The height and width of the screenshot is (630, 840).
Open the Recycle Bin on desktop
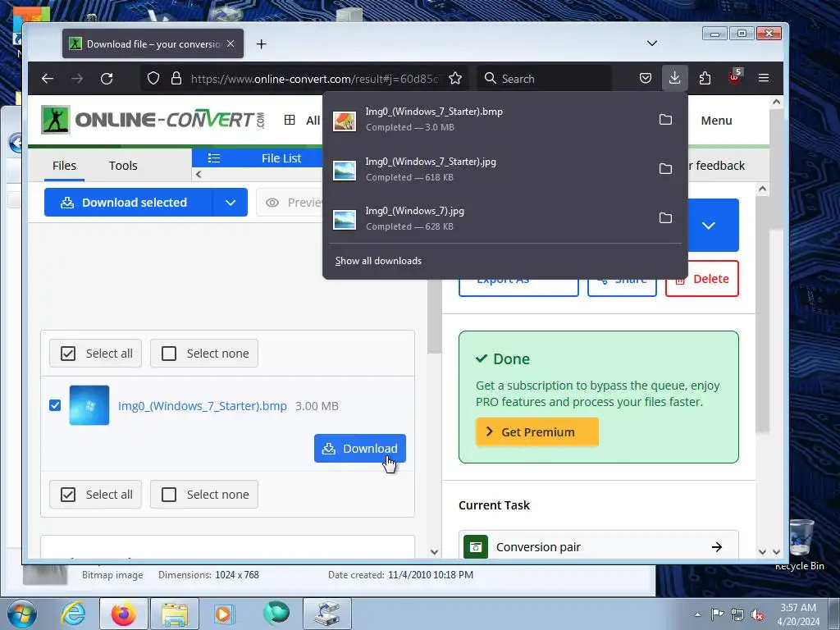pyautogui.click(x=800, y=544)
